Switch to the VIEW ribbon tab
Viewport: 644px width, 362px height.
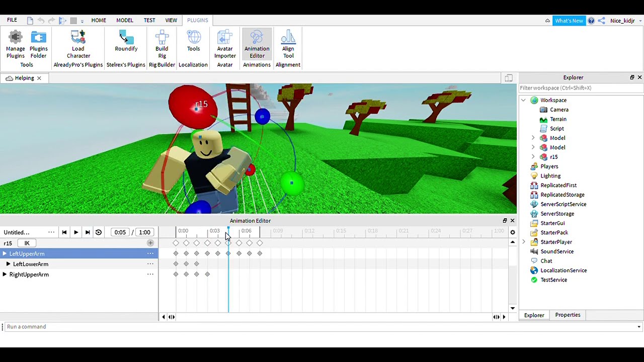[171, 20]
